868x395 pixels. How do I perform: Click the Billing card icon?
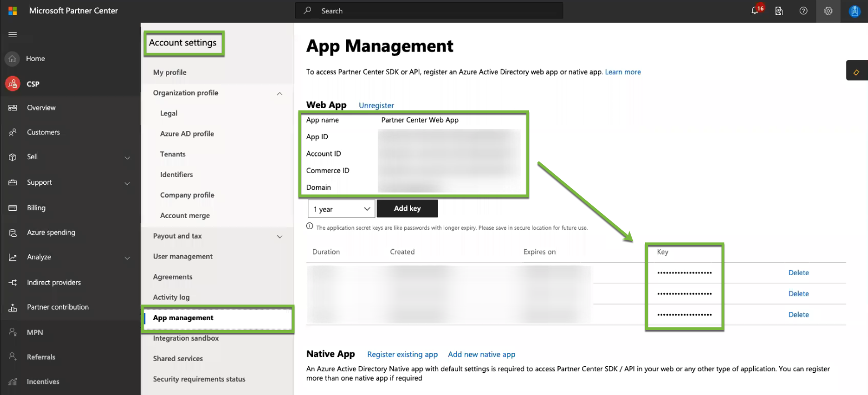[12, 208]
